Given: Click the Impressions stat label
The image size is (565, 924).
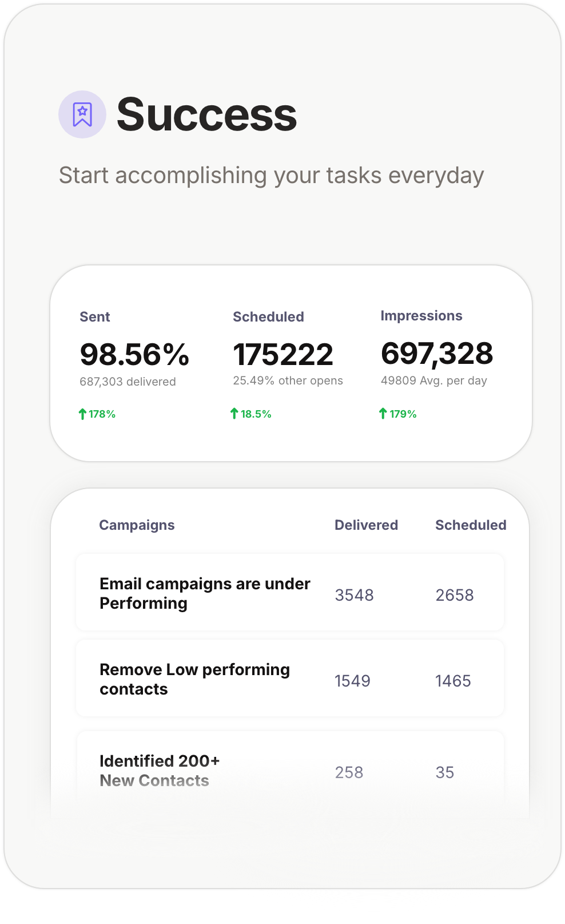Looking at the screenshot, I should click(421, 316).
